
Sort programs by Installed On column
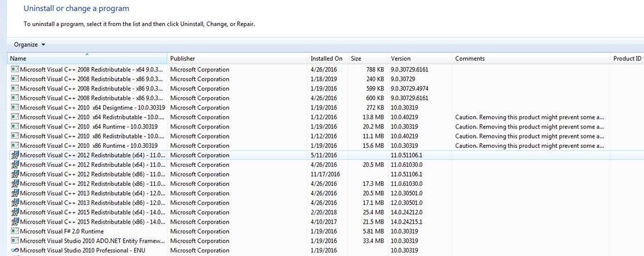click(326, 58)
